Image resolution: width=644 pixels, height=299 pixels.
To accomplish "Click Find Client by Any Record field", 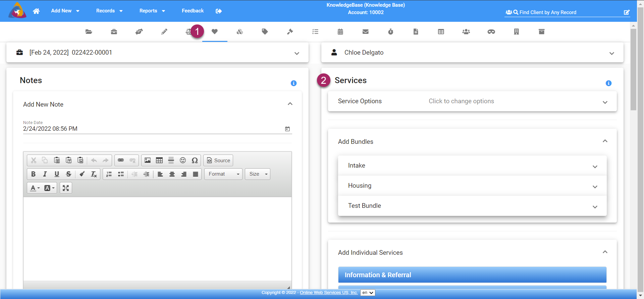I will pyautogui.click(x=567, y=12).
